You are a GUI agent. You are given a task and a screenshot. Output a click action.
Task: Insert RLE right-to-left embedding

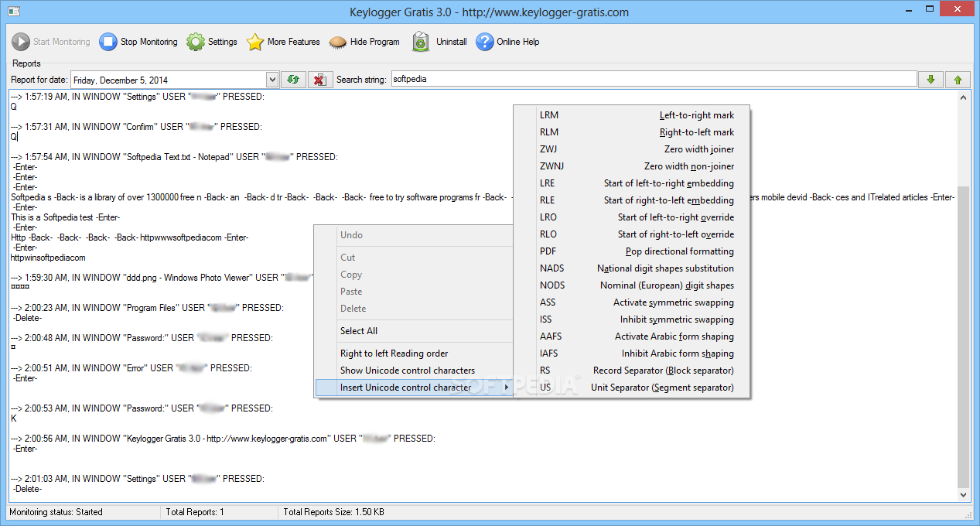tap(632, 200)
